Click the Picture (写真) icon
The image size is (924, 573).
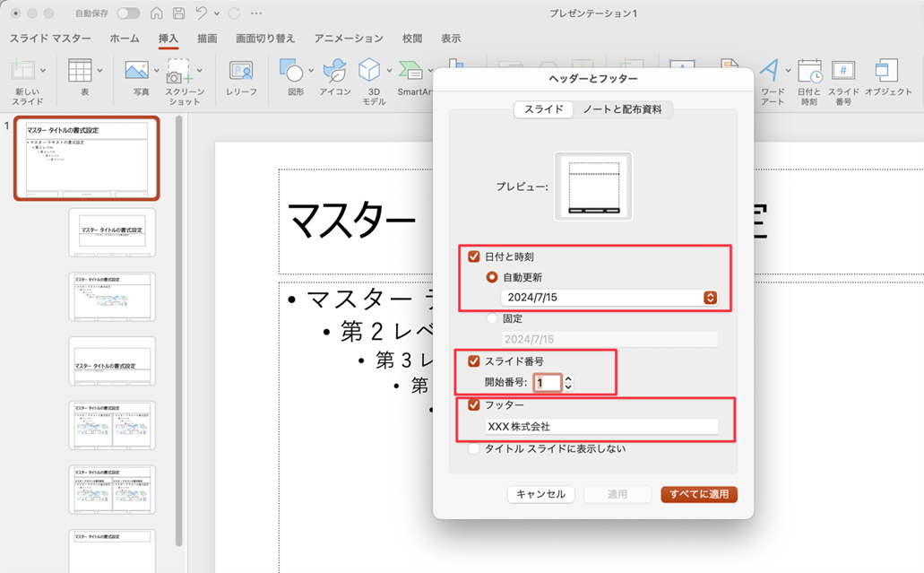pos(137,71)
